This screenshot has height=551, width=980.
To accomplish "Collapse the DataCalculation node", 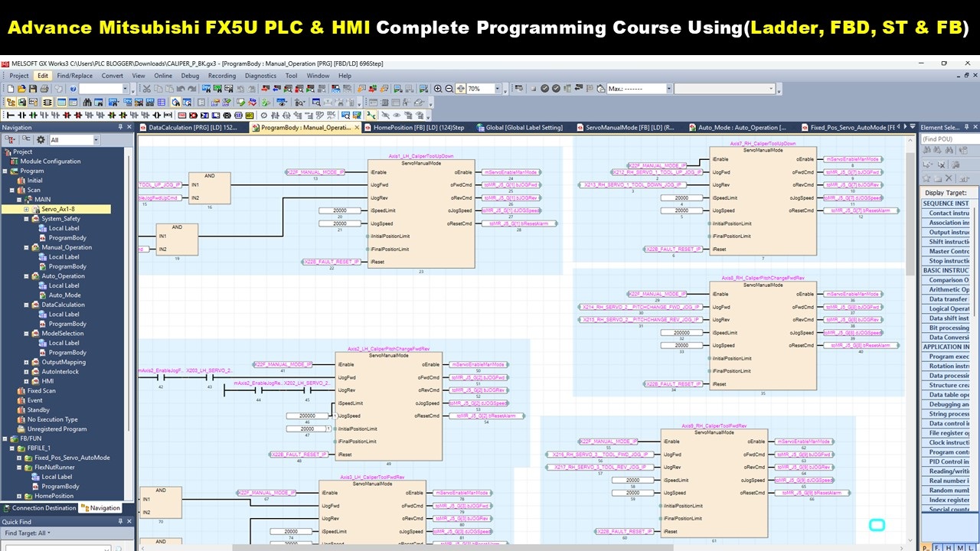I will pyautogui.click(x=27, y=305).
